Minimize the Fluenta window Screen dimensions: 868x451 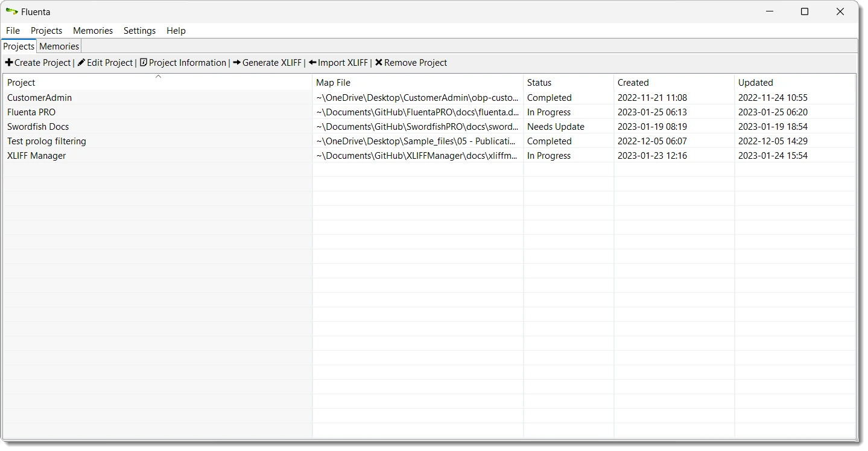click(x=769, y=11)
